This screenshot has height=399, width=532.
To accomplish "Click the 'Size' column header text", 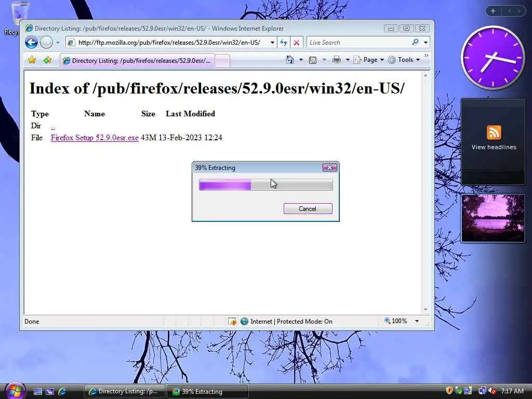I will click(x=148, y=114).
